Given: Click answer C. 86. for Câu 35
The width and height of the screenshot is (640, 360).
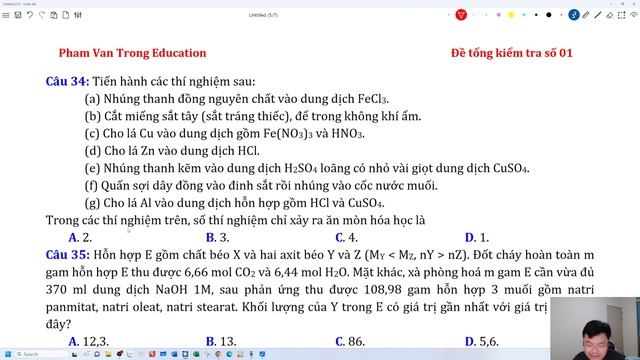Looking at the screenshot, I should click(350, 341).
